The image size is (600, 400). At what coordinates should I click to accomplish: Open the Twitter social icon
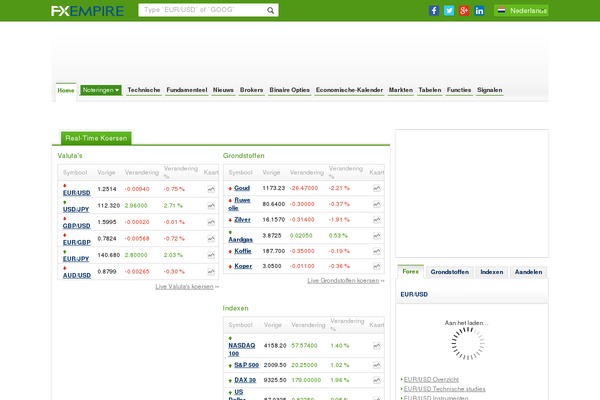pos(449,10)
